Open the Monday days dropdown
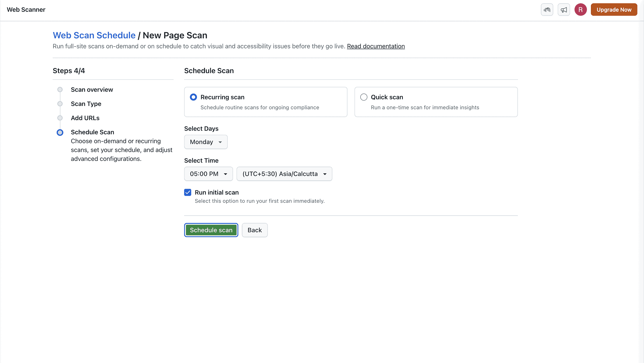This screenshot has height=363, width=644. [206, 142]
